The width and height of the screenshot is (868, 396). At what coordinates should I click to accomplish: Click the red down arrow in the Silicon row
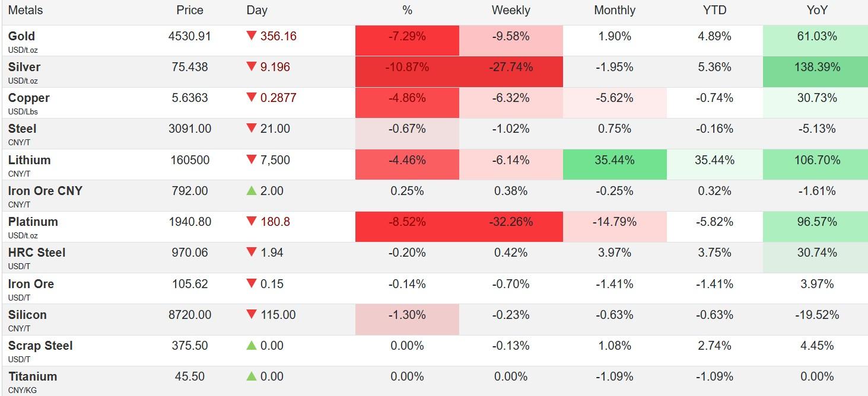(x=251, y=315)
